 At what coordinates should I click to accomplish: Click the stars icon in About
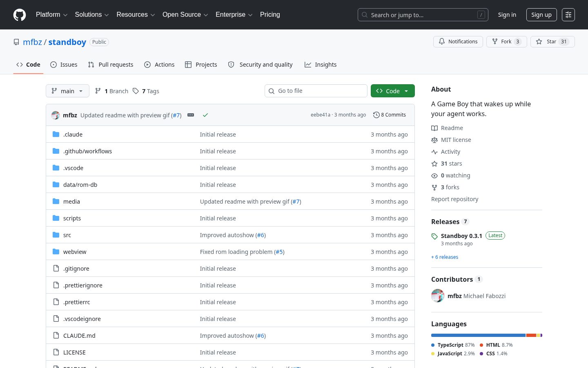pos(434,164)
